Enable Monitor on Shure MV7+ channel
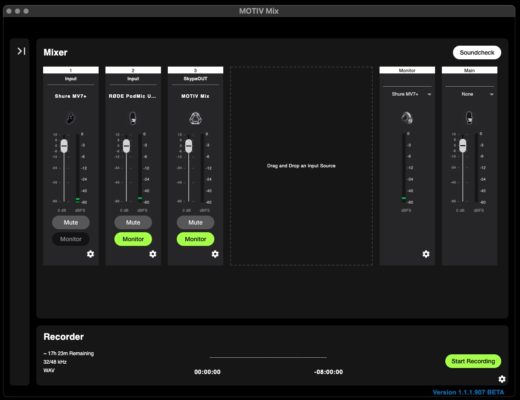The image size is (520, 400). [71, 239]
